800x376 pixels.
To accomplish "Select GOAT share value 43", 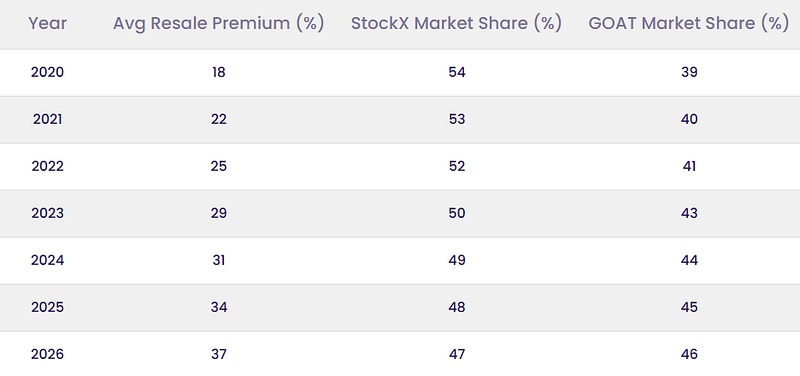I will click(689, 213).
